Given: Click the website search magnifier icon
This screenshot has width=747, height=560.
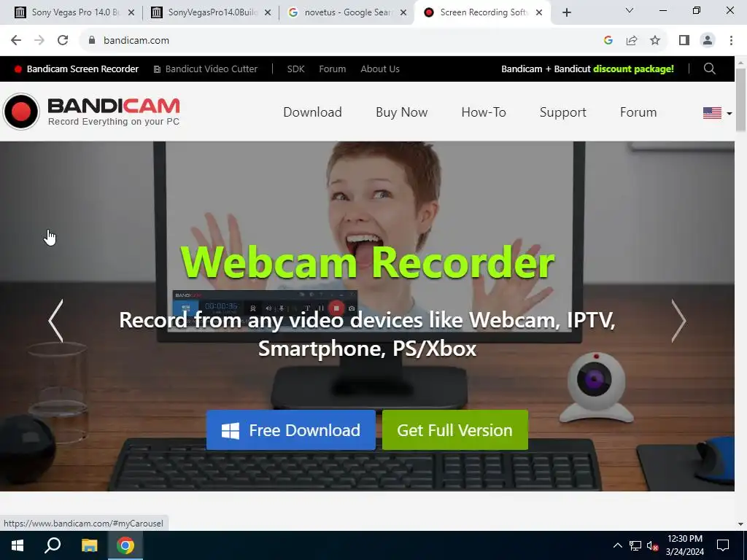Looking at the screenshot, I should pyautogui.click(x=709, y=69).
